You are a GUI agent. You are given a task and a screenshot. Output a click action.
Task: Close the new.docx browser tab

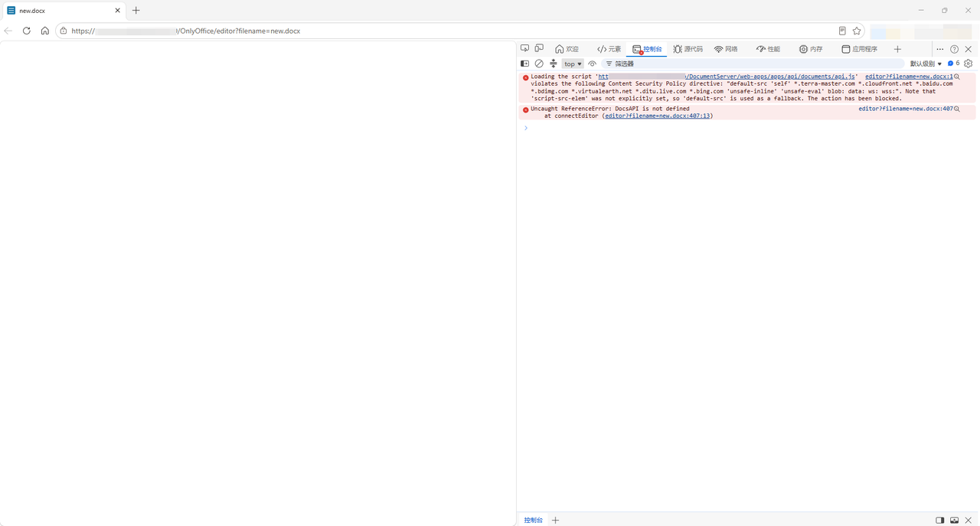[117, 11]
